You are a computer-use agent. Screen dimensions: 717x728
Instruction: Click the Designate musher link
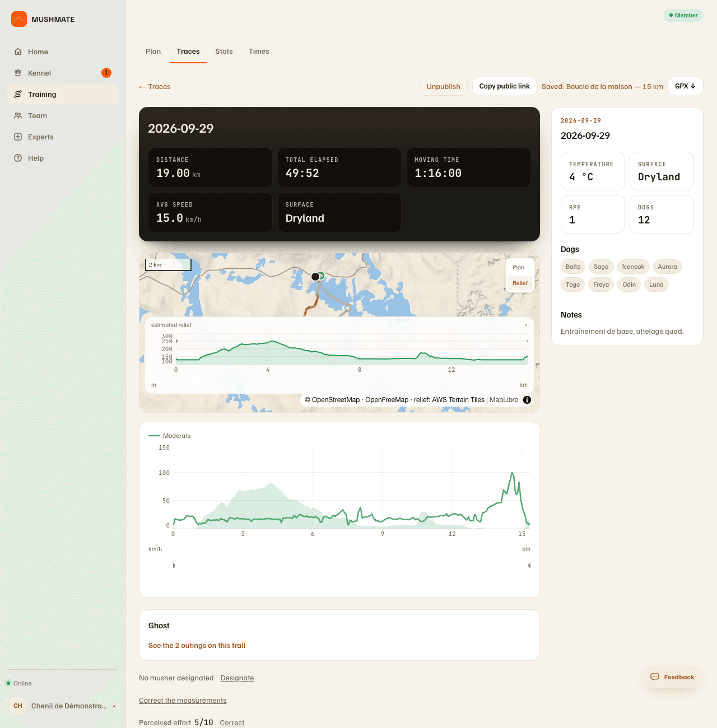237,678
